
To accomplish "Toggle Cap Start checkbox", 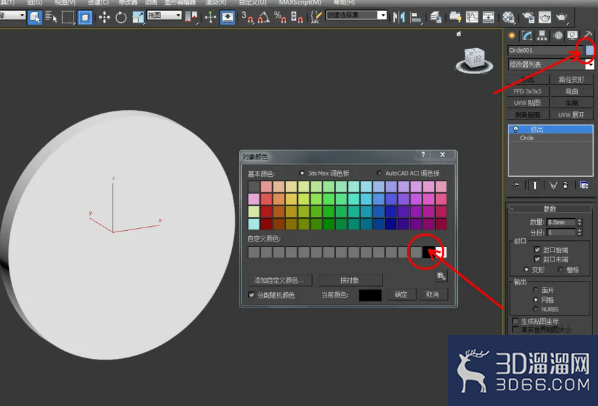I will click(537, 249).
